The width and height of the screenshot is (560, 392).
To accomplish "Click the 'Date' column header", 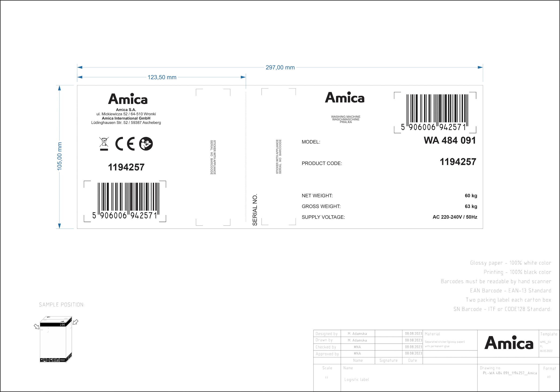I will point(413,360).
